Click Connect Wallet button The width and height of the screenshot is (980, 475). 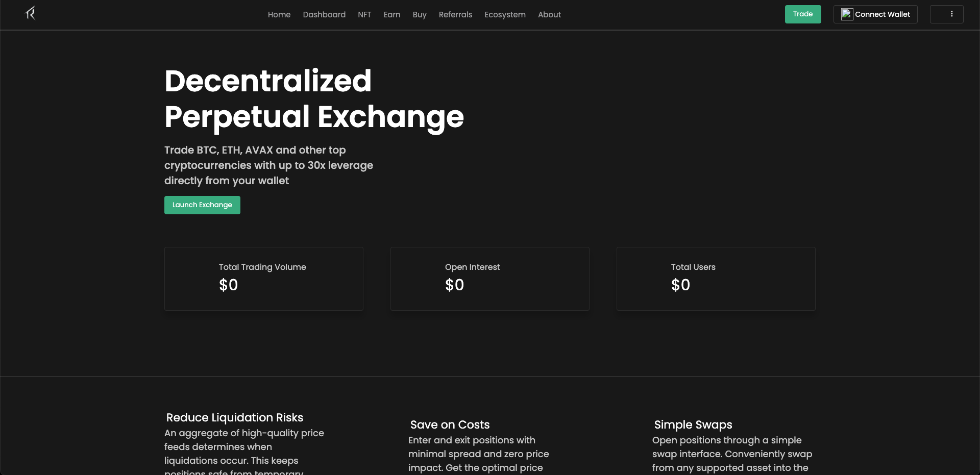click(875, 14)
